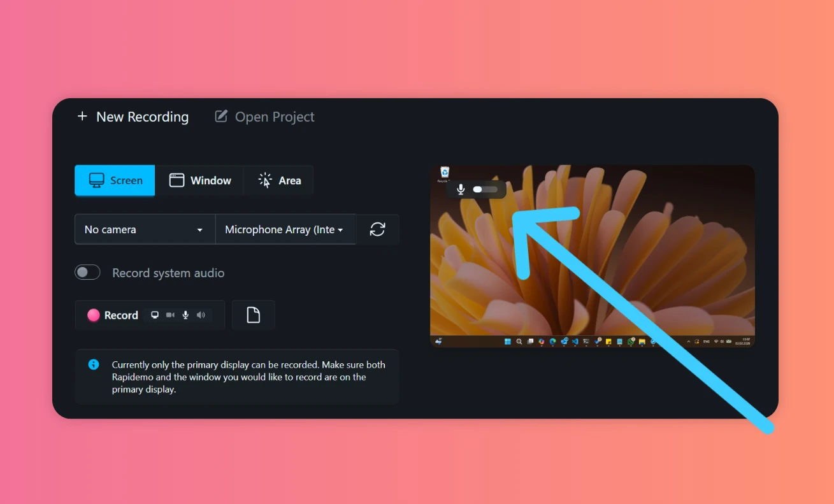Click the Rapidemo app icon in the preview

[x=444, y=172]
